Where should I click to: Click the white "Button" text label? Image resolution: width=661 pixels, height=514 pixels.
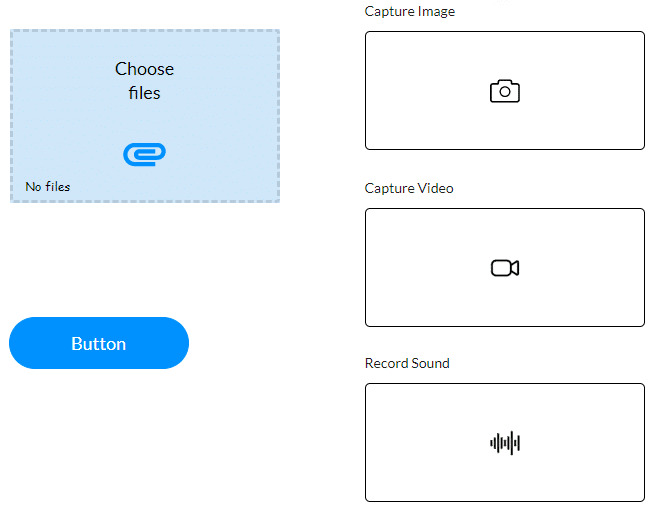tap(98, 344)
